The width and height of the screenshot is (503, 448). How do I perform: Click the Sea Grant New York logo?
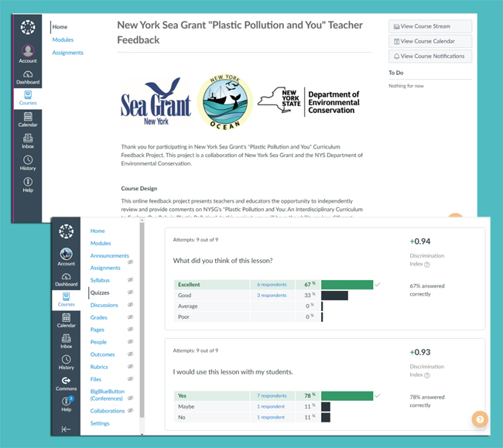[156, 102]
